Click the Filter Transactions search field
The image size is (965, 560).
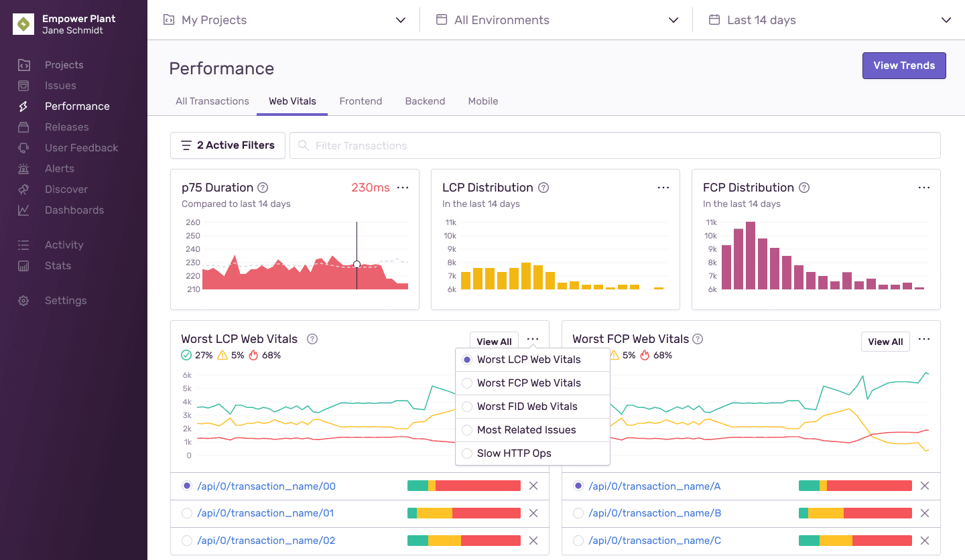tap(615, 145)
